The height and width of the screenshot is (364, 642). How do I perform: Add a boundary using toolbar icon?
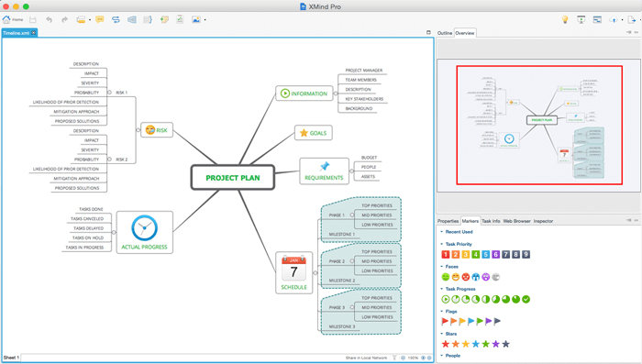coord(132,19)
